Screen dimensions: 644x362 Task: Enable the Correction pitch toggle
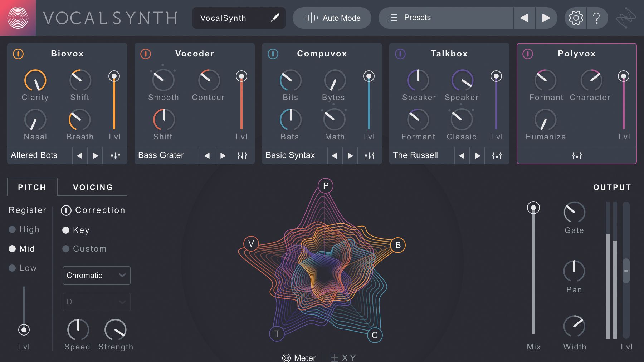(x=66, y=210)
